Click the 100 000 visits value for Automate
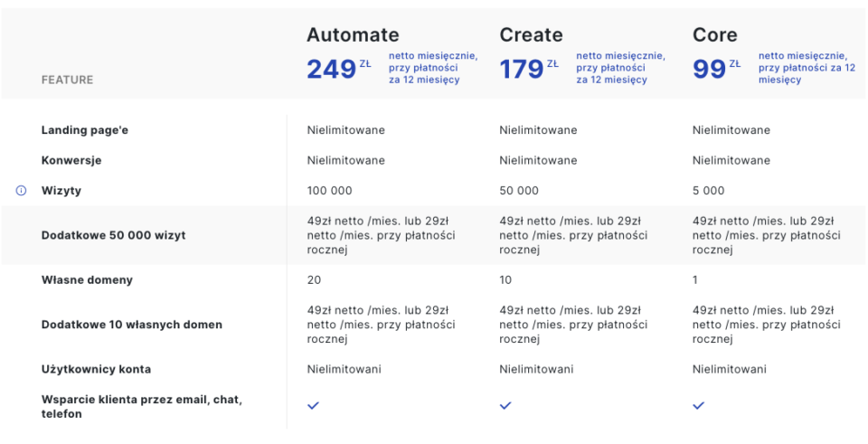Viewport: 868px width, 444px height. 329,191
